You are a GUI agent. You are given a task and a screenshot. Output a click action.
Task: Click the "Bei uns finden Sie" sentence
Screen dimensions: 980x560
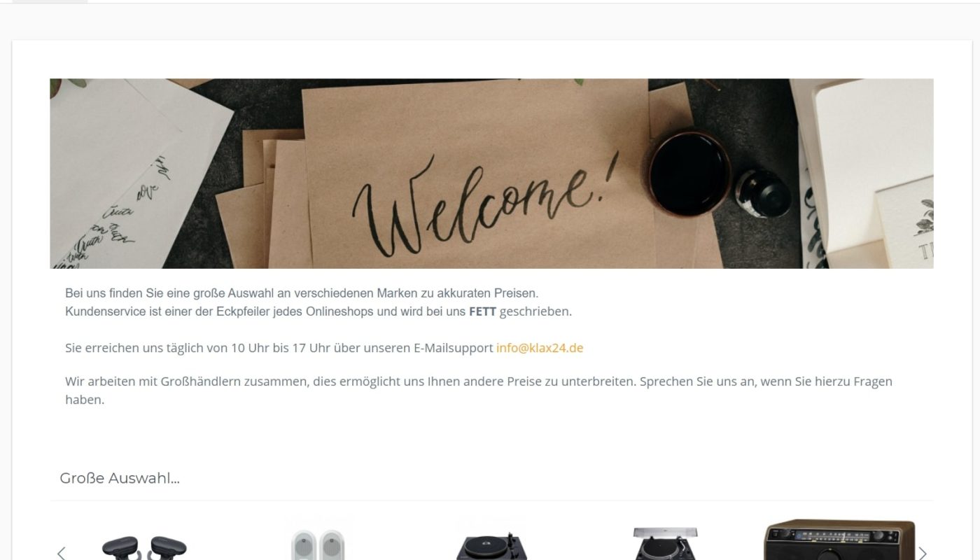pyautogui.click(x=302, y=293)
